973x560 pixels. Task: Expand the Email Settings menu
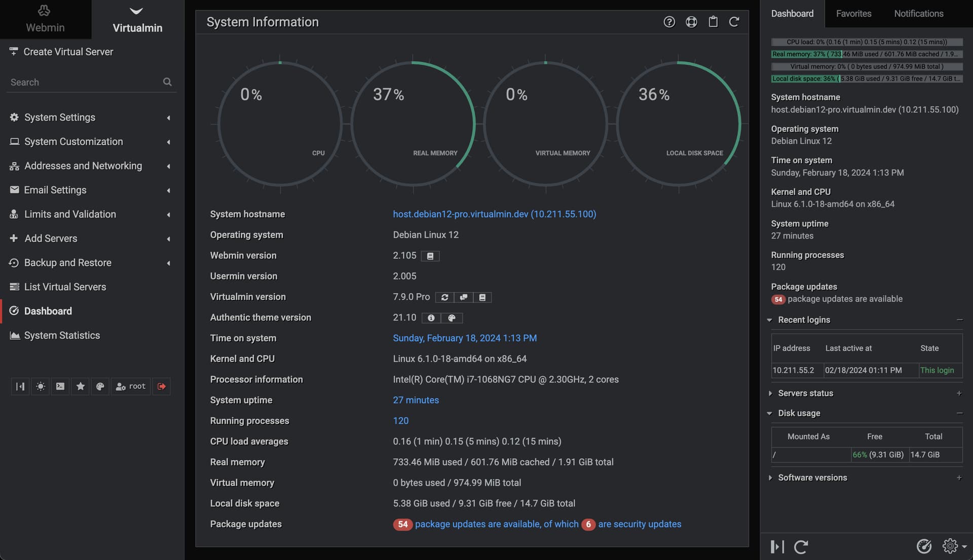[92, 190]
